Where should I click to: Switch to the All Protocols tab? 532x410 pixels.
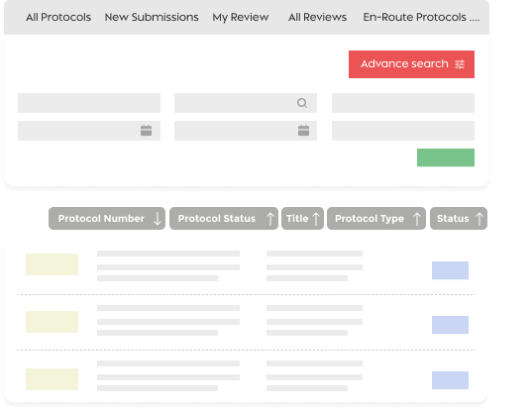[x=58, y=17]
